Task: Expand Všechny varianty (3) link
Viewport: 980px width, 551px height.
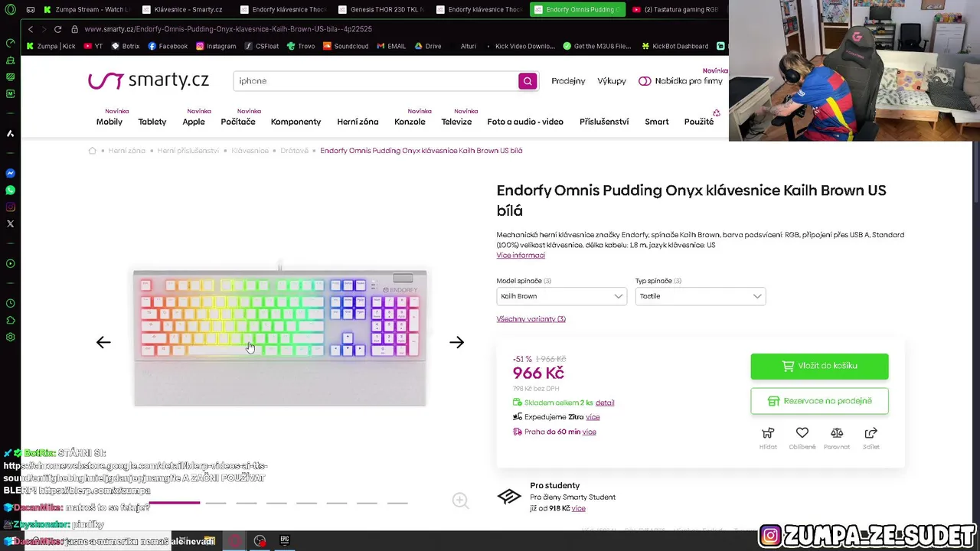Action: point(531,319)
